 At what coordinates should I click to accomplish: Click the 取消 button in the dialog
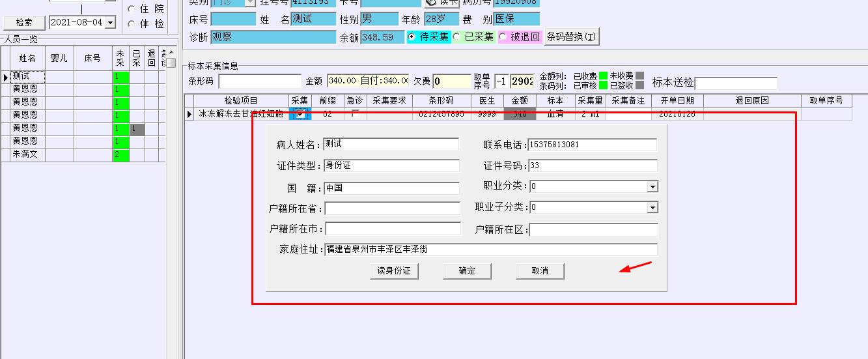(540, 271)
